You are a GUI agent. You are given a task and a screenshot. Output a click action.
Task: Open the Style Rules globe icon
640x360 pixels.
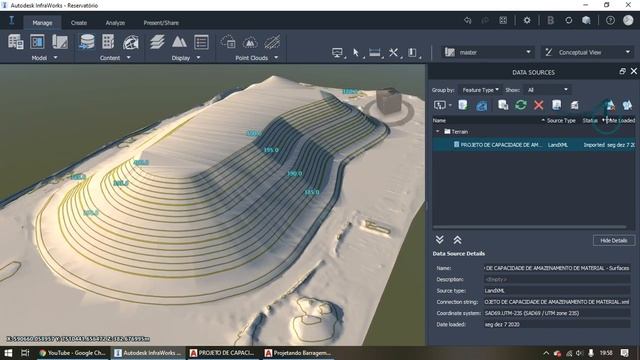pyautogui.click(x=131, y=42)
